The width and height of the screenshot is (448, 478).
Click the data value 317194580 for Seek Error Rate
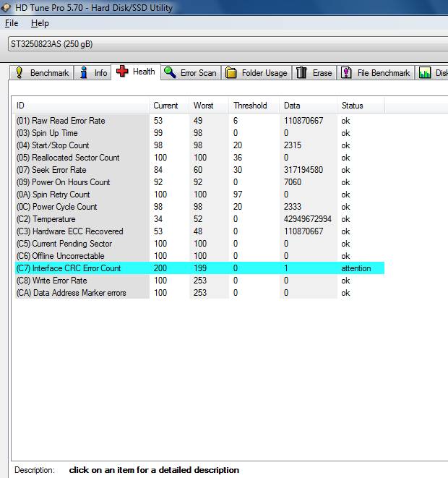[x=303, y=170]
